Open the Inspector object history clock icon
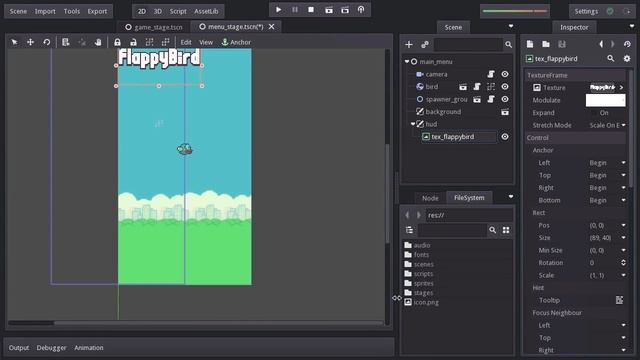640x360 pixels. (627, 44)
